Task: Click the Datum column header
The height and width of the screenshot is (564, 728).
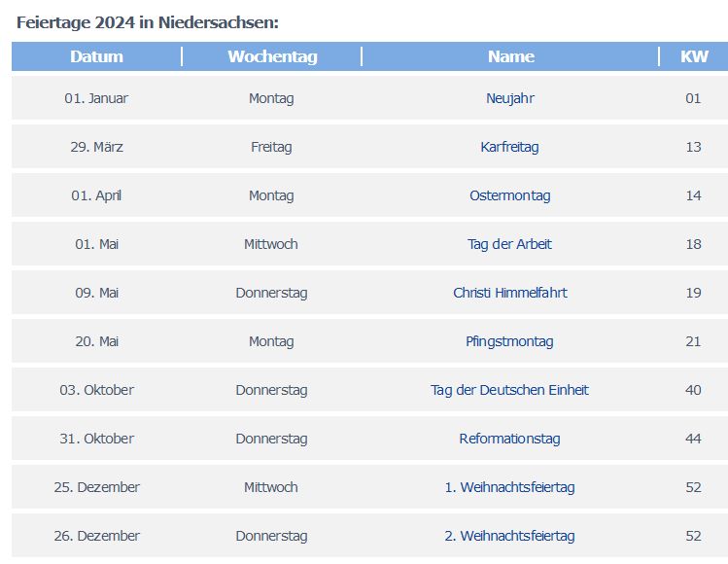Action: tap(96, 56)
